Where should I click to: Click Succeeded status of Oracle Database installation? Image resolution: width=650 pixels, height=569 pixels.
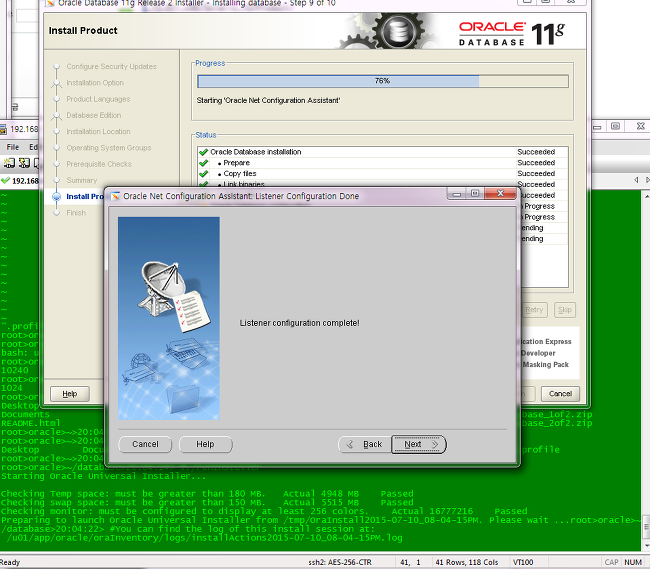pyautogui.click(x=536, y=152)
